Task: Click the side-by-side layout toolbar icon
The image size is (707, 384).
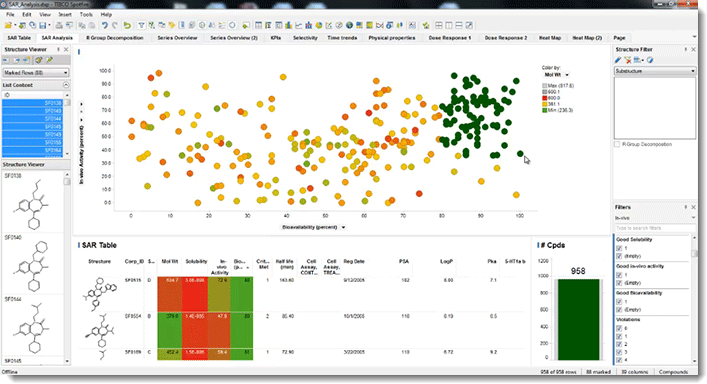Action: tap(449, 25)
